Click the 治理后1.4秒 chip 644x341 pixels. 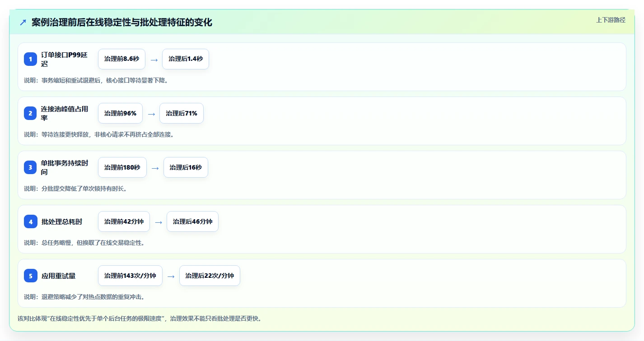click(x=186, y=59)
